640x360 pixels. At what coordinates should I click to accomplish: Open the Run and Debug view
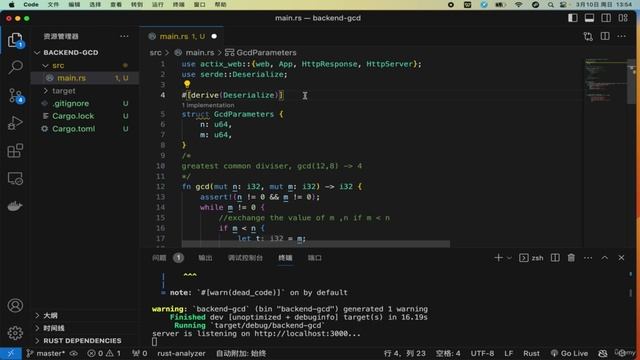coord(15,123)
